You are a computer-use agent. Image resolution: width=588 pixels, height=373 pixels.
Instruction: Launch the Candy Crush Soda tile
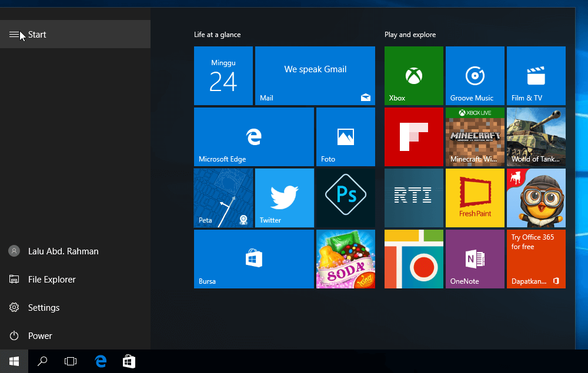[x=345, y=259]
